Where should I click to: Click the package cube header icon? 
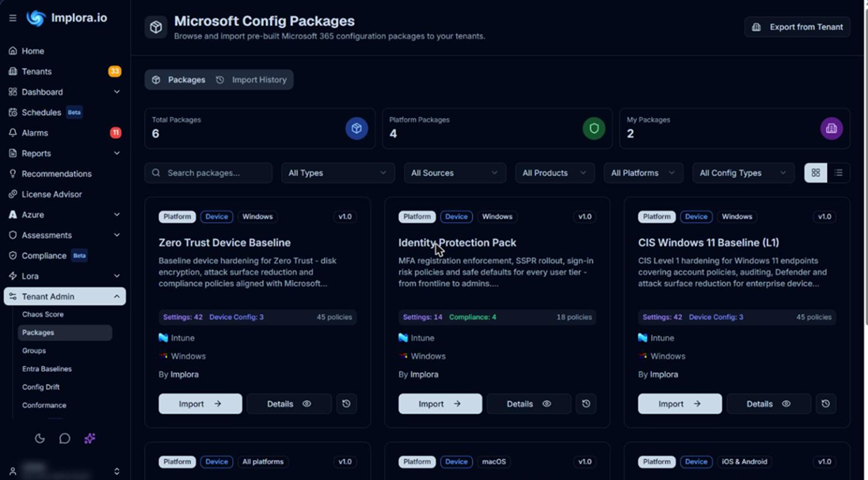156,27
